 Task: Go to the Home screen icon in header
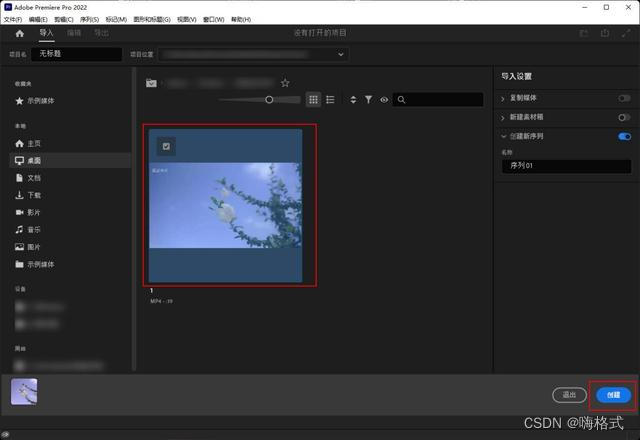click(x=20, y=34)
